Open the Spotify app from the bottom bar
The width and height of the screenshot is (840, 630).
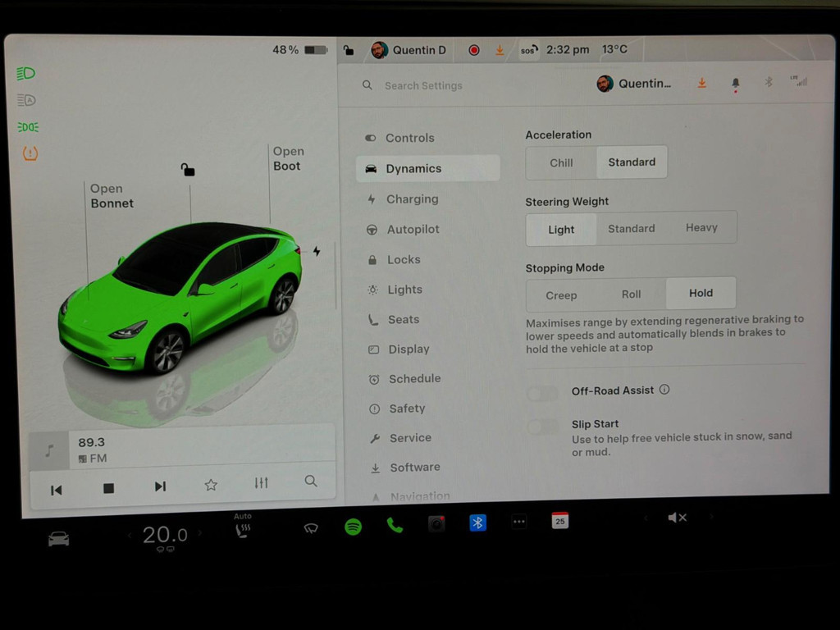pos(353,527)
